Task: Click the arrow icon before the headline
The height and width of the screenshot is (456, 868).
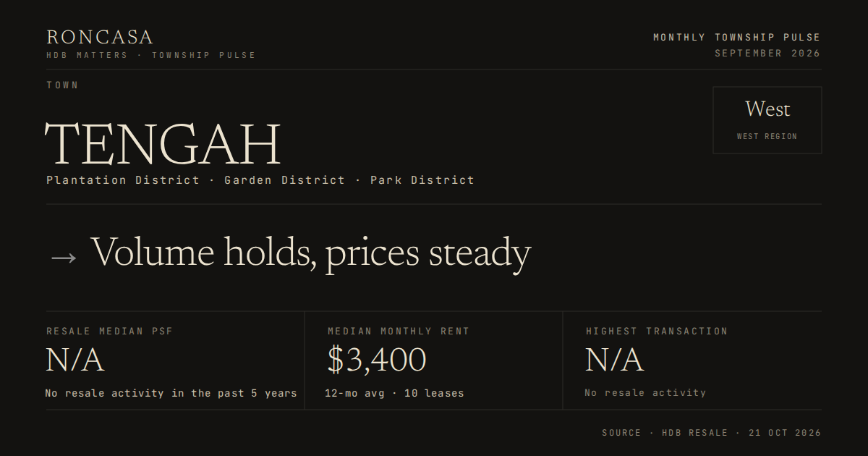Action: pyautogui.click(x=63, y=256)
